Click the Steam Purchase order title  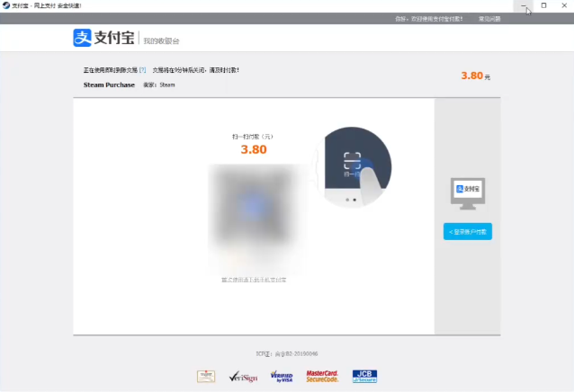click(109, 85)
